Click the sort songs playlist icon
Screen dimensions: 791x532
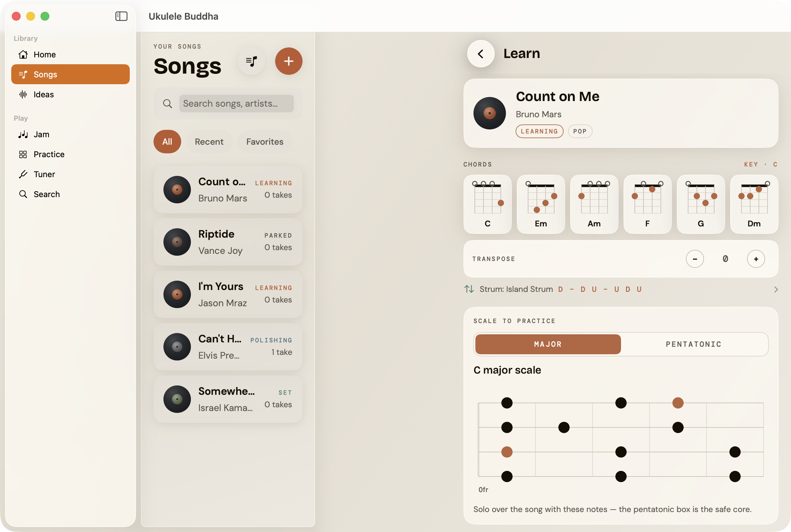click(x=251, y=61)
